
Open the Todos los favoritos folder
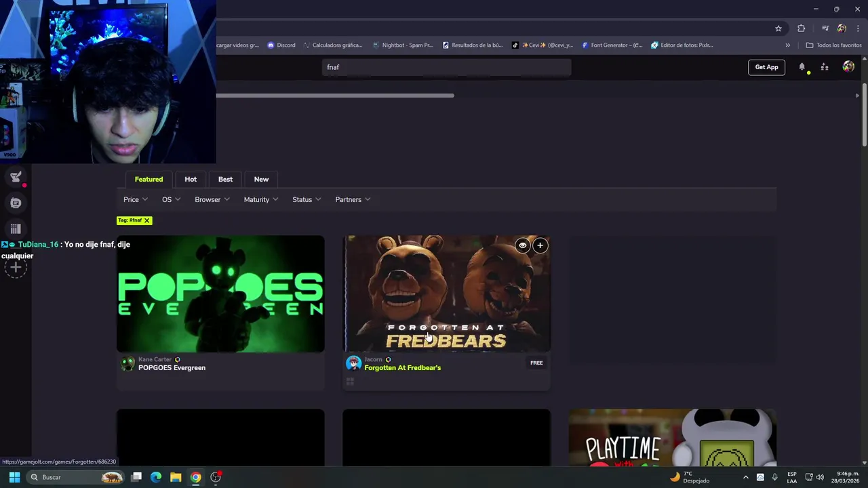pyautogui.click(x=834, y=45)
